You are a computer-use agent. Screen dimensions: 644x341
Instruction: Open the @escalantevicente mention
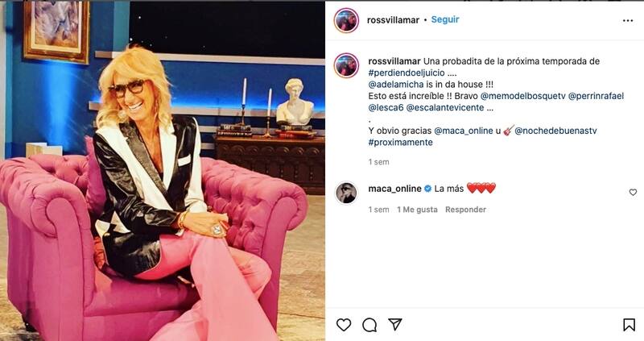pyautogui.click(x=445, y=107)
